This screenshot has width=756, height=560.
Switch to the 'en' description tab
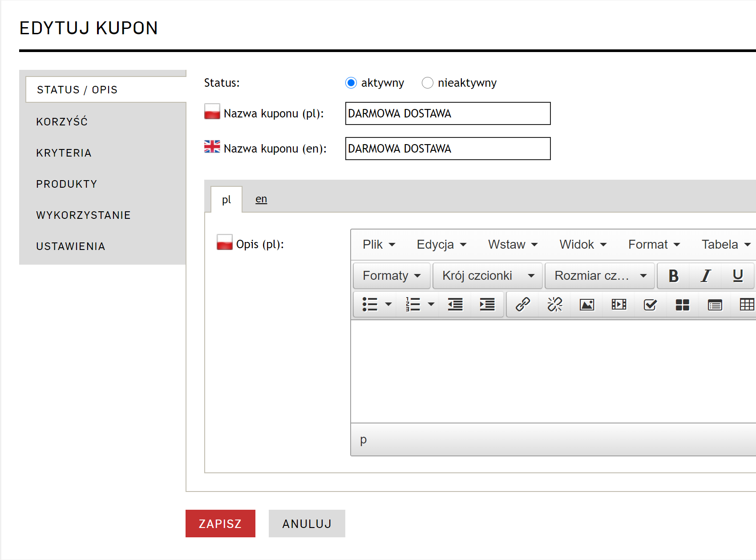click(x=261, y=199)
